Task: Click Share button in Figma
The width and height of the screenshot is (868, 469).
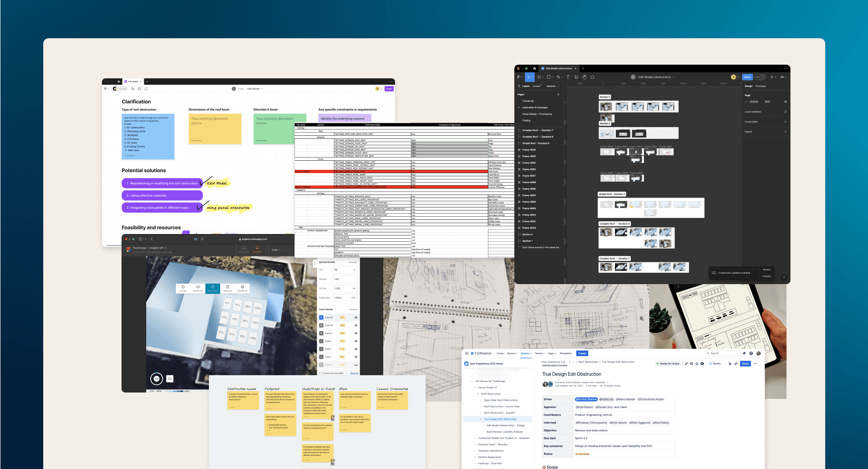Action: coord(747,77)
